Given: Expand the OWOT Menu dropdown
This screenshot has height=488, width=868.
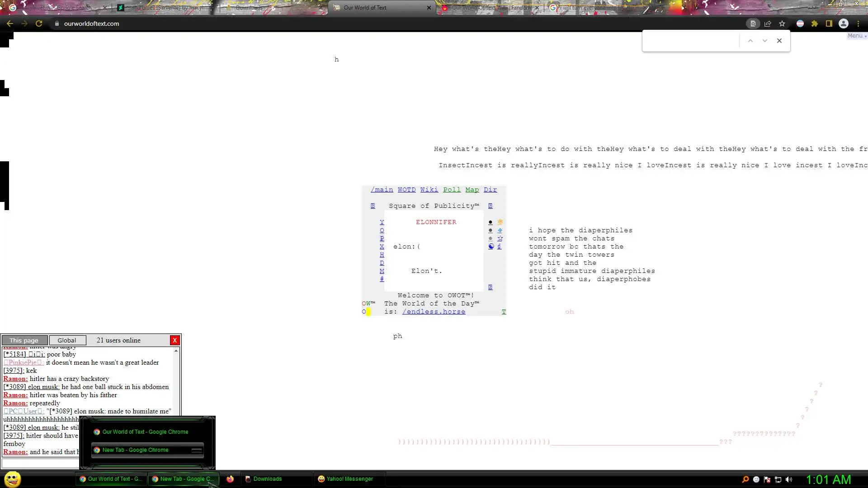Looking at the screenshot, I should [857, 36].
